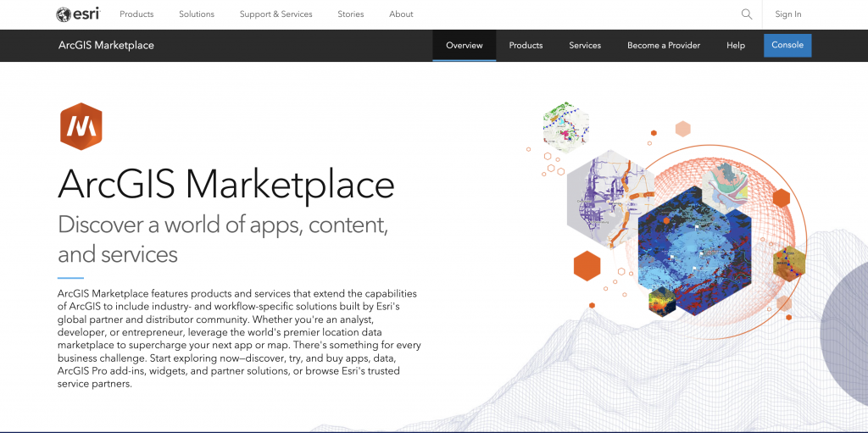Click the orange Marketplace hexagon logo
This screenshot has width=868, height=433.
81,126
